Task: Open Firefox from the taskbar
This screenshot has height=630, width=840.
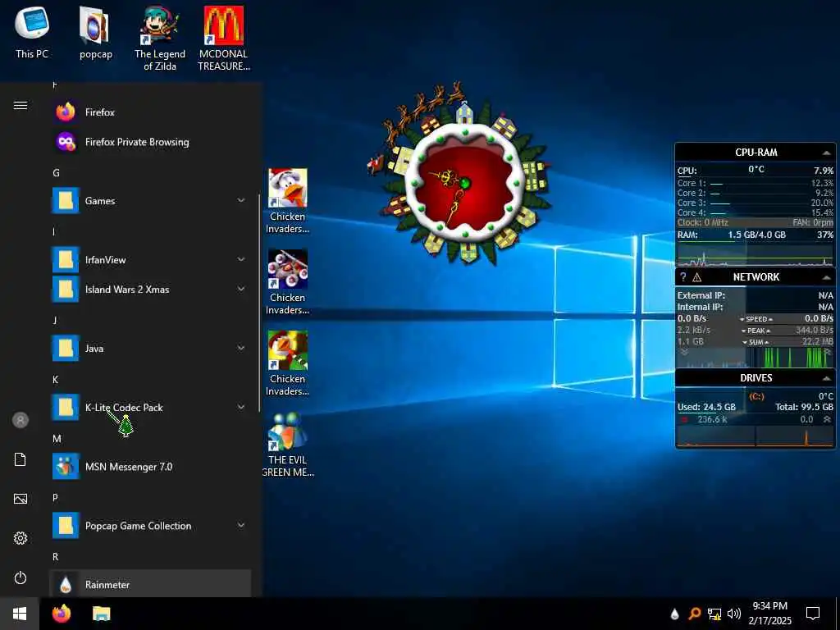Action: pos(62,614)
